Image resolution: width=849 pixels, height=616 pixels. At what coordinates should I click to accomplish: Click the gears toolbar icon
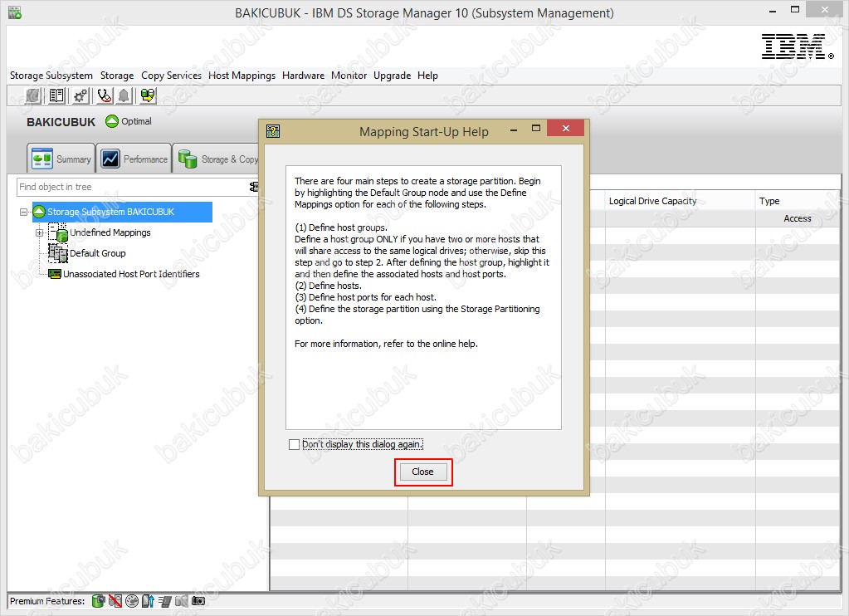[81, 96]
